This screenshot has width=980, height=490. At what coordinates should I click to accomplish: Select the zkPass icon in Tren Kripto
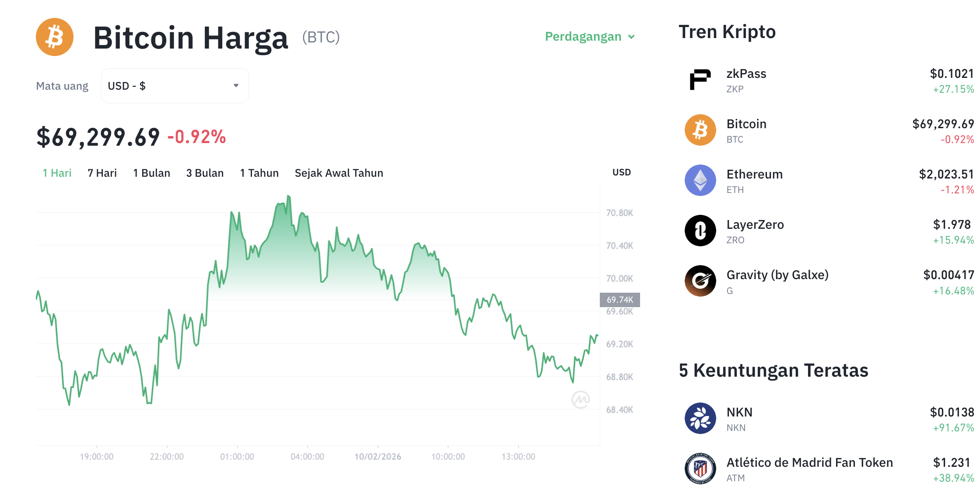click(x=700, y=80)
